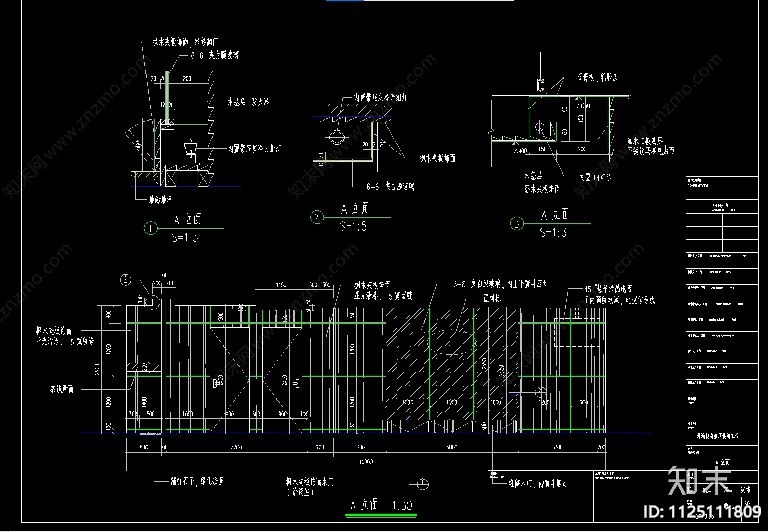The width and height of the screenshot is (768, 532).
Task: Select the "10900" overall dimension
Action: click(x=366, y=462)
